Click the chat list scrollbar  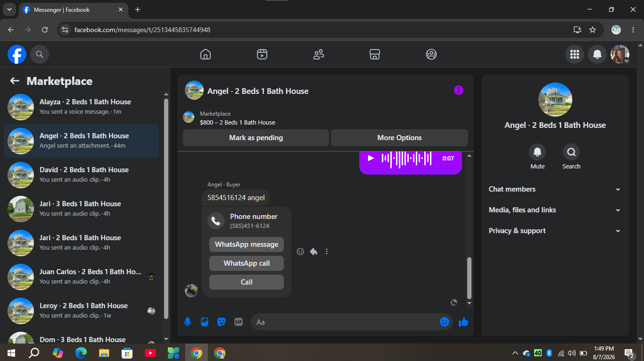tap(166, 208)
